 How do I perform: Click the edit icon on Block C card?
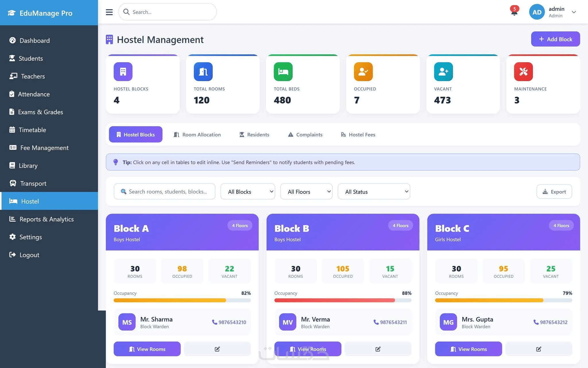(x=538, y=349)
